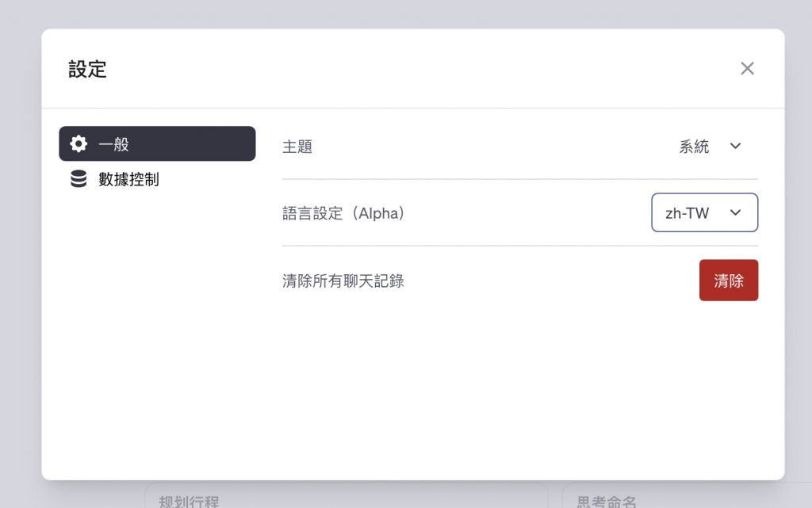The image size is (812, 508).
Task: Click the 設定 dialog title
Action: coord(87,69)
